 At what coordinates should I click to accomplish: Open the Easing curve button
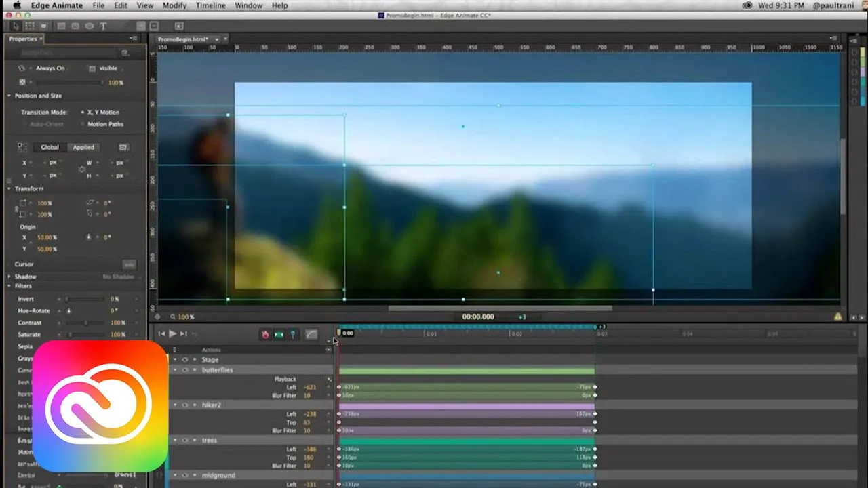(311, 334)
